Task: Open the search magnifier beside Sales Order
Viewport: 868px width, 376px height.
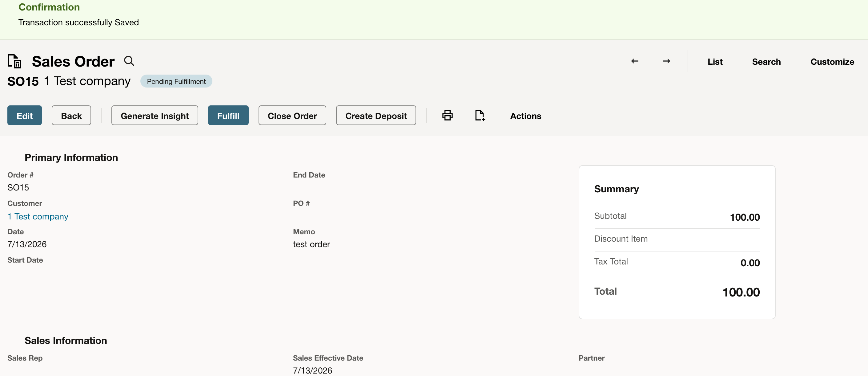Action: click(x=129, y=61)
